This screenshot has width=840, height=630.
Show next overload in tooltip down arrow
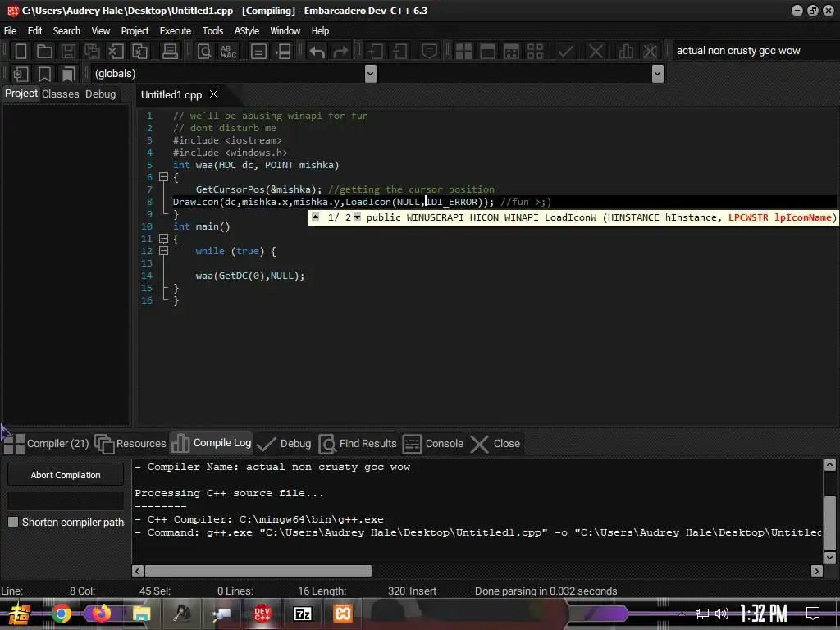pyautogui.click(x=358, y=217)
